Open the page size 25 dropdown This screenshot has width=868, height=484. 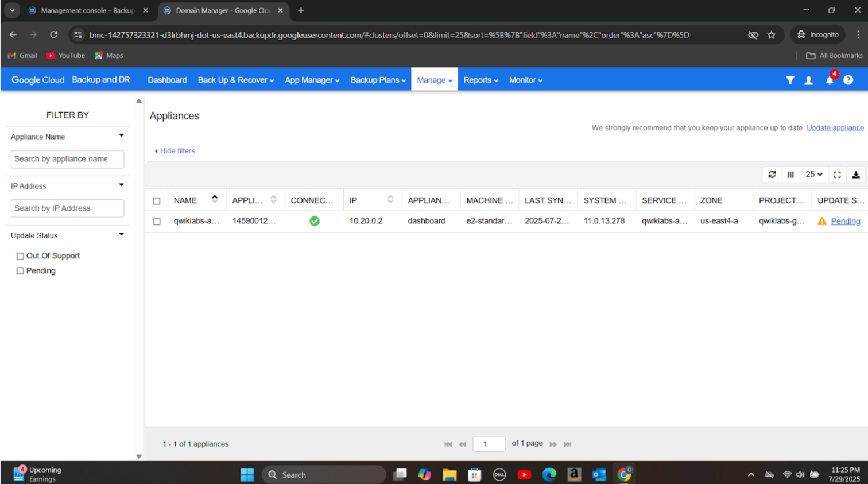[813, 175]
